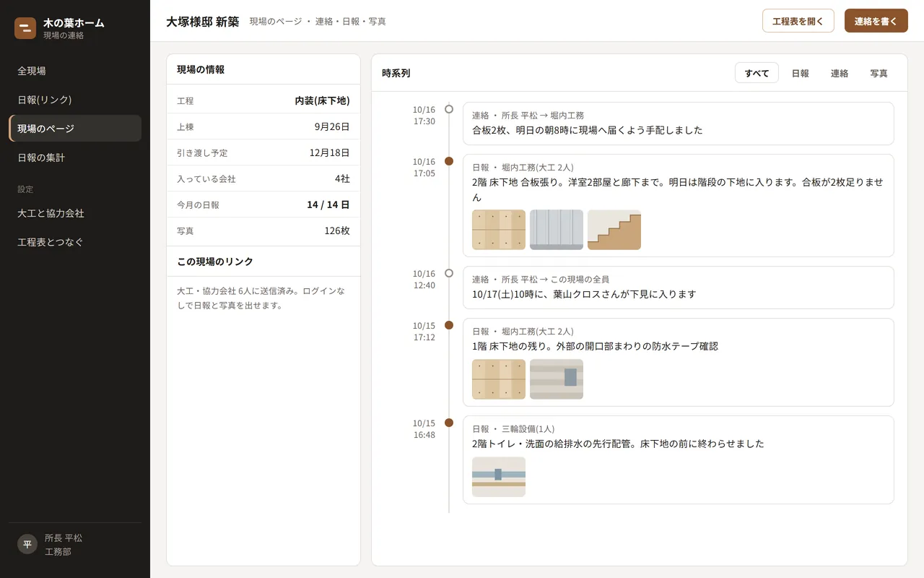Open plywood photo in 1階 床下地の残り report
Screen dimensions: 924x578
click(x=499, y=379)
